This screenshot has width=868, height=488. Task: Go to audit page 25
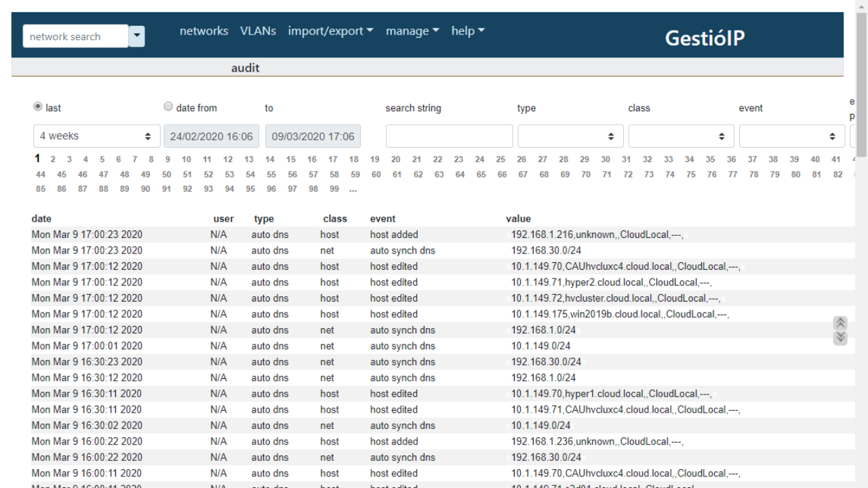[500, 159]
